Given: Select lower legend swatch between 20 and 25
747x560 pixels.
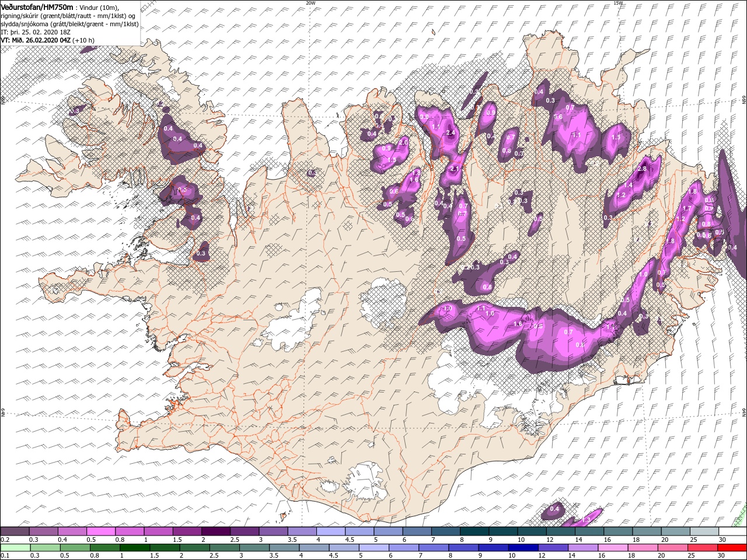Looking at the screenshot, I should 673,548.
